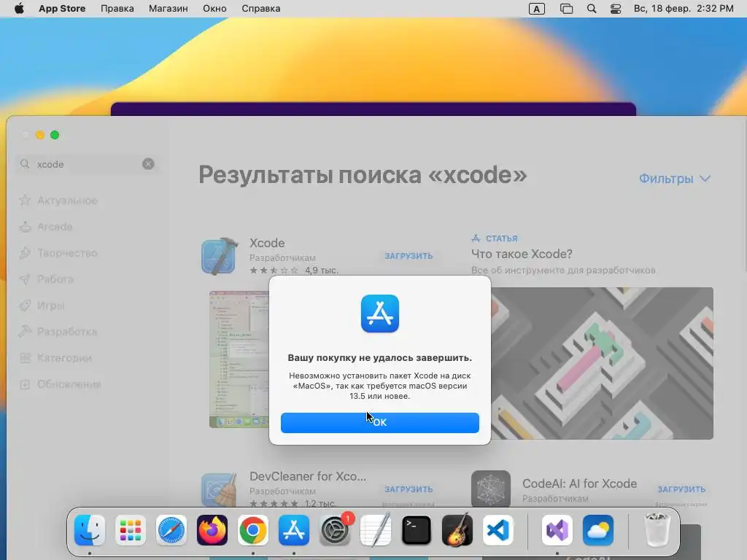Open the Магазин menu

tap(169, 9)
